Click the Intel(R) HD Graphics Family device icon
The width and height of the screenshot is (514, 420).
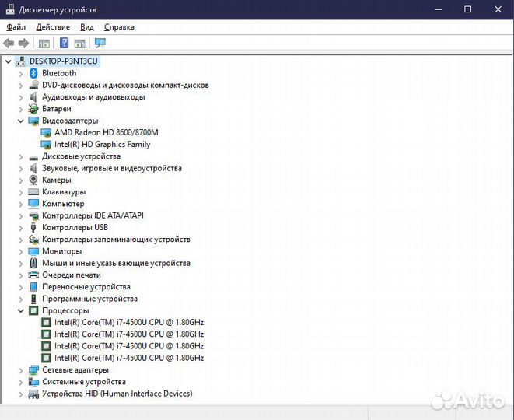tap(46, 144)
